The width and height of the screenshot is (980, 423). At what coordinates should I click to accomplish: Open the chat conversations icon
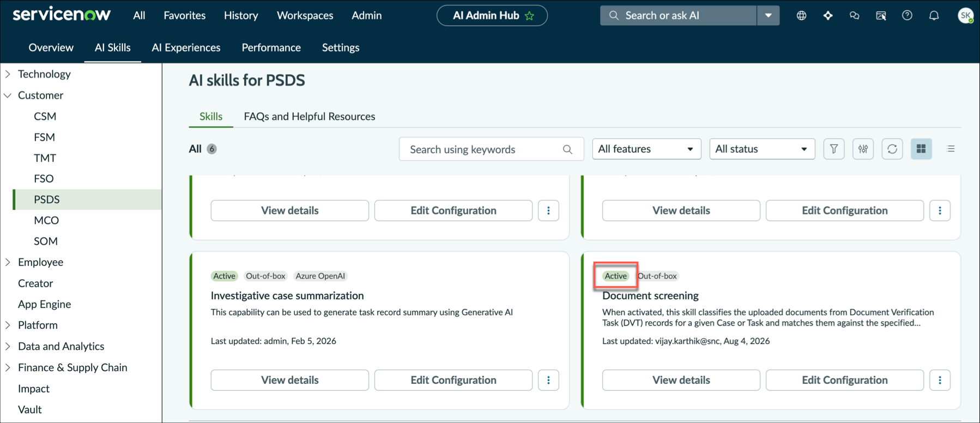tap(854, 15)
